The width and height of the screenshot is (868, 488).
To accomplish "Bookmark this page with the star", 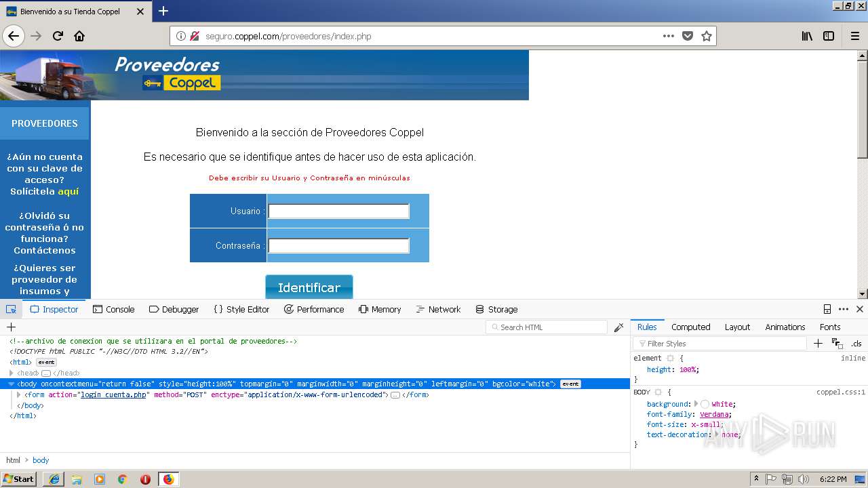I will (x=707, y=36).
